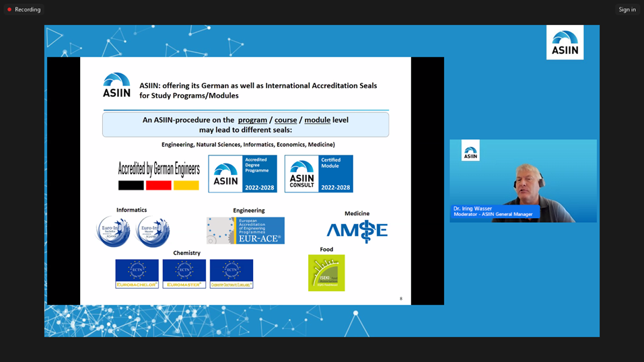Click the Accredited by German Engineers text
Viewport: 644px width, 362px height.
159,169
